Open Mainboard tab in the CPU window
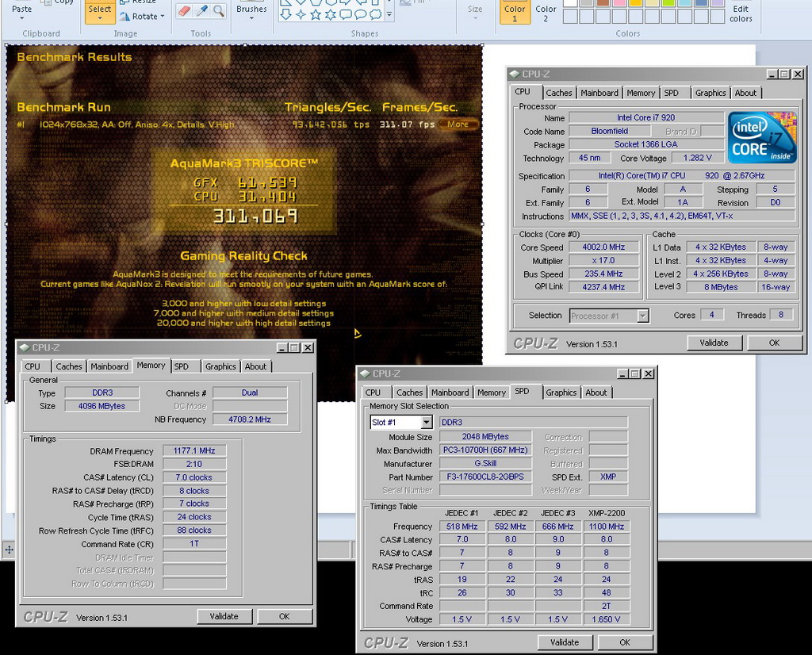 point(599,93)
